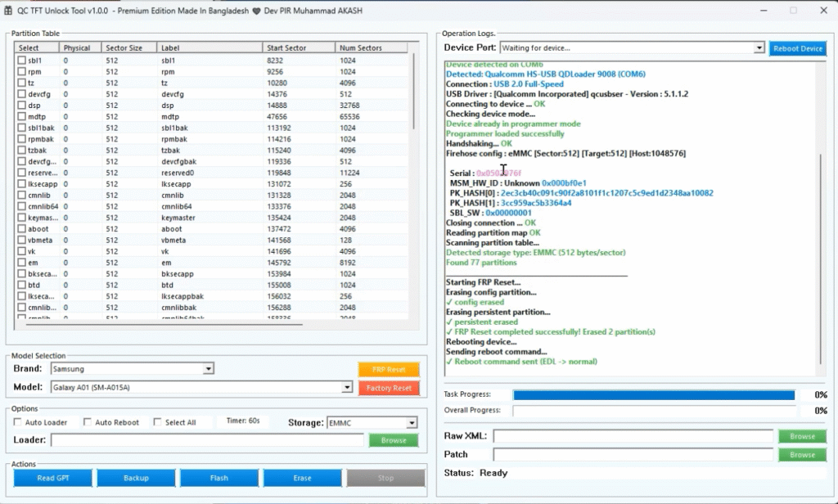Start a partition Backup
This screenshot has width=838, height=504.
pyautogui.click(x=135, y=478)
